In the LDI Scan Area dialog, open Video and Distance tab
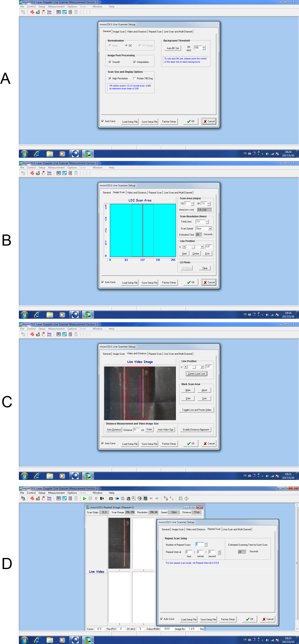Viewport: 299px width, 644px height. (x=137, y=192)
